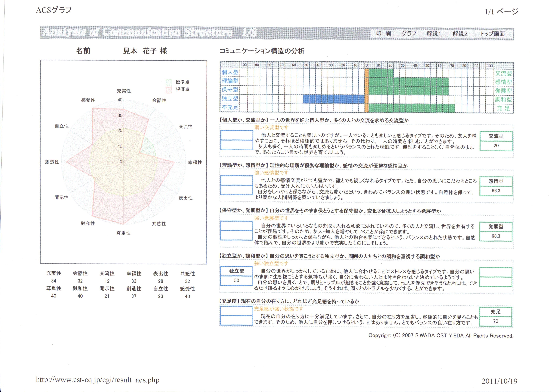
Task: Click the 感情型 score value 66.3
Action: coord(496,191)
